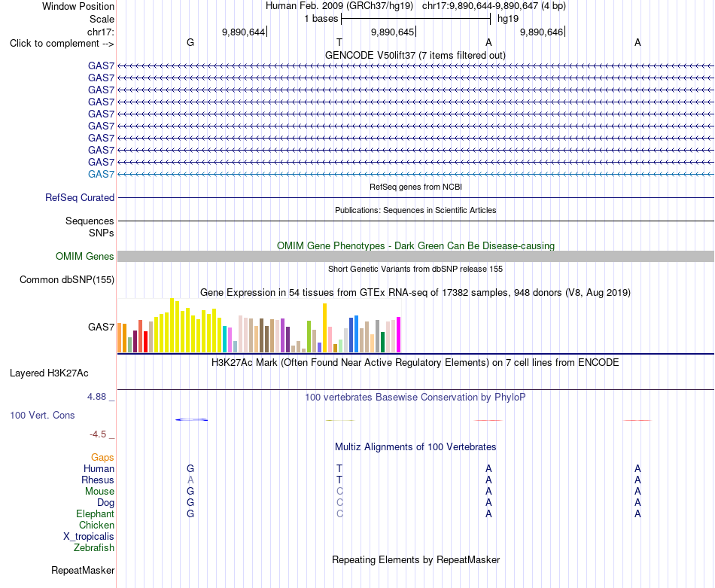Click the 'SNPs' track label

point(102,233)
